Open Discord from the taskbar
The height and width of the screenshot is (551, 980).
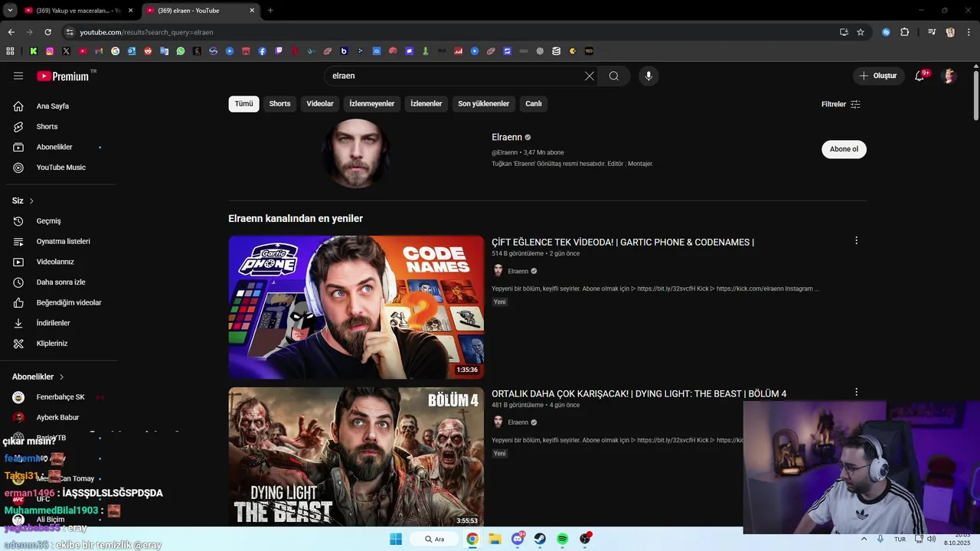(518, 539)
